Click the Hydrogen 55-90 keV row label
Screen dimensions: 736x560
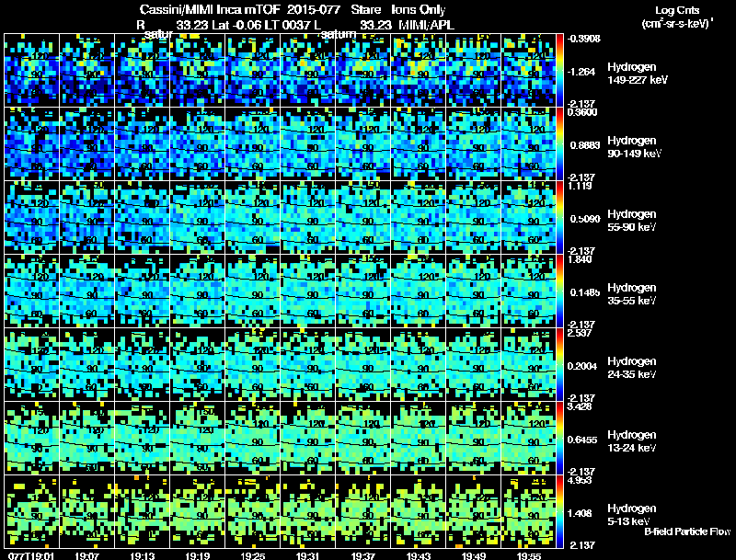pos(632,221)
